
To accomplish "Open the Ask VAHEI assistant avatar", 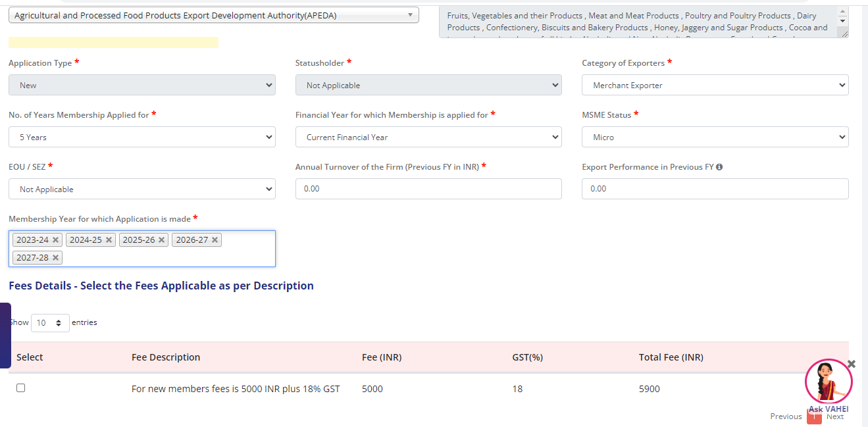I will coord(828,383).
